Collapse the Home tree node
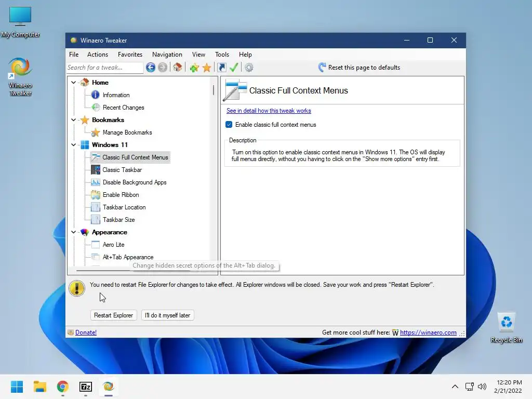Screen dimensions: 532x399 pyautogui.click(x=73, y=83)
